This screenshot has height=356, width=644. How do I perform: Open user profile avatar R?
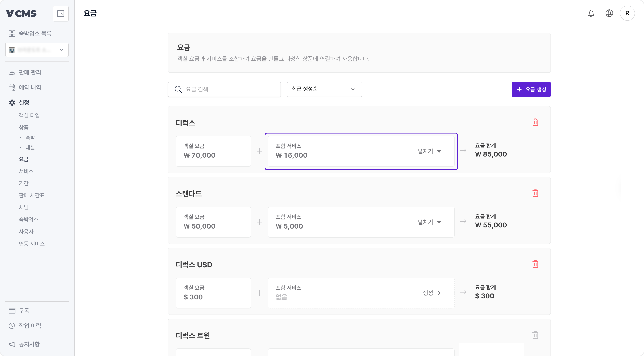(x=627, y=13)
